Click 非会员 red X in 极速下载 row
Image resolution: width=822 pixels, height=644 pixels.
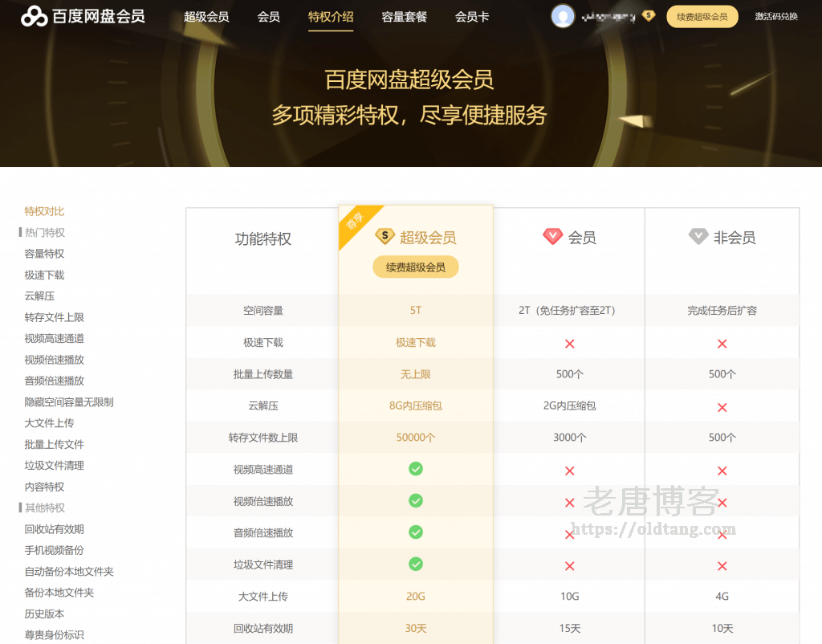pyautogui.click(x=722, y=344)
